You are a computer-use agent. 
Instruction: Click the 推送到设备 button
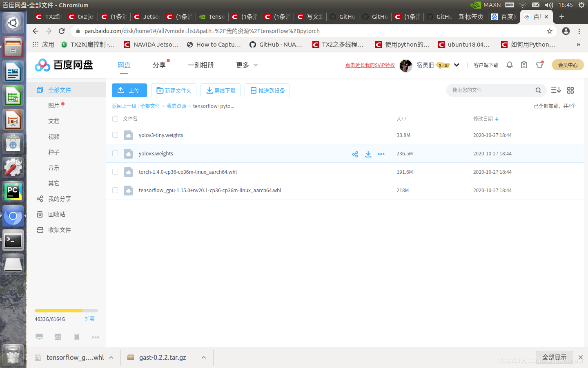267,90
